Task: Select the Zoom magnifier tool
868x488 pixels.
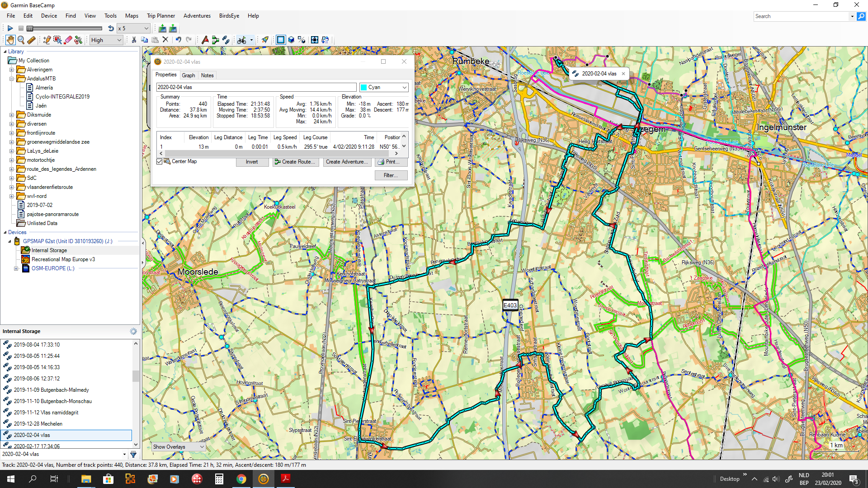Action: [x=21, y=40]
